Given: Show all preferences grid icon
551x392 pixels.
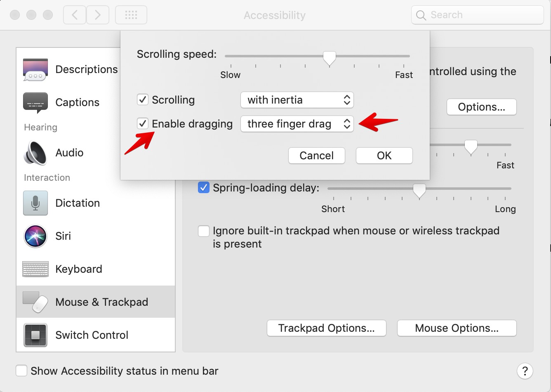Looking at the screenshot, I should pyautogui.click(x=131, y=15).
